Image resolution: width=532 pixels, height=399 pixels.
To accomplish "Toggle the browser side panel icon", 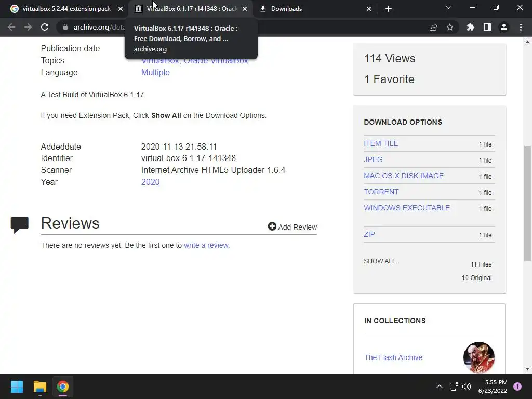I will (x=487, y=27).
